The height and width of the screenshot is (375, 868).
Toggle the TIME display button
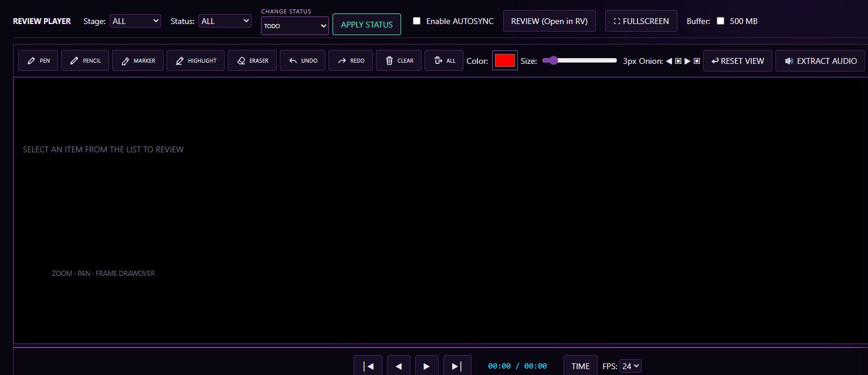(x=581, y=366)
